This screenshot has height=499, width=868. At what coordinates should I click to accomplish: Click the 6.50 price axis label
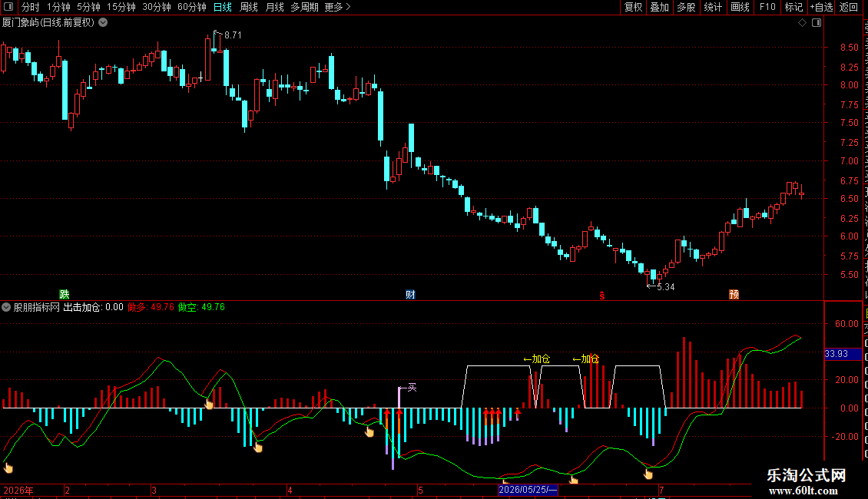tap(849, 199)
